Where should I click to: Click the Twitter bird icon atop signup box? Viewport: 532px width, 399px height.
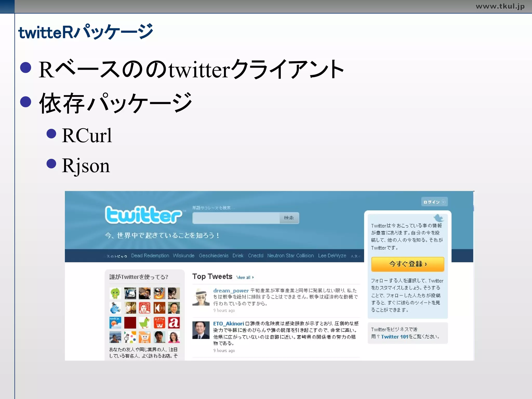click(438, 218)
